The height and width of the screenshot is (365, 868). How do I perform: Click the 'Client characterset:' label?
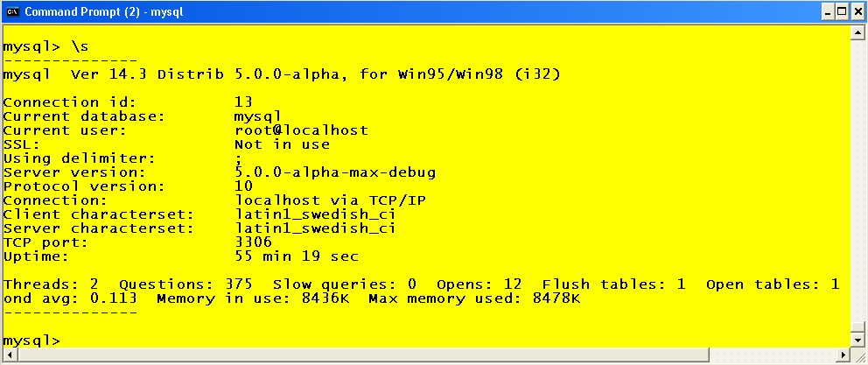tap(99, 214)
